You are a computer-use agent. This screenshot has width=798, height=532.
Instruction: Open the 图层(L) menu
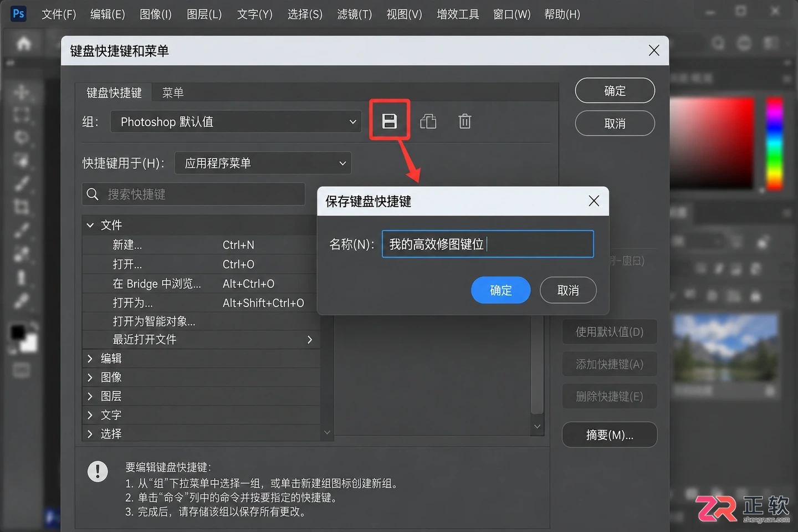click(204, 14)
